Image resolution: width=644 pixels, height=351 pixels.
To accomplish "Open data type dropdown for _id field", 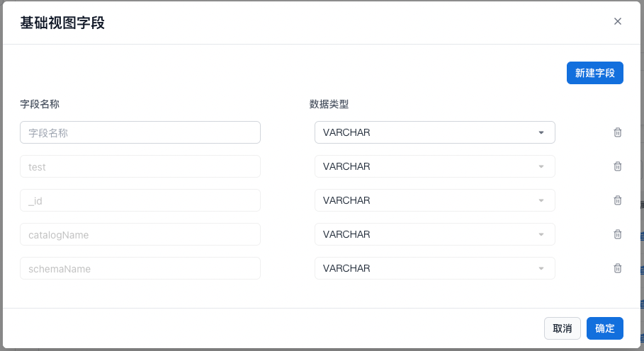I will (434, 200).
